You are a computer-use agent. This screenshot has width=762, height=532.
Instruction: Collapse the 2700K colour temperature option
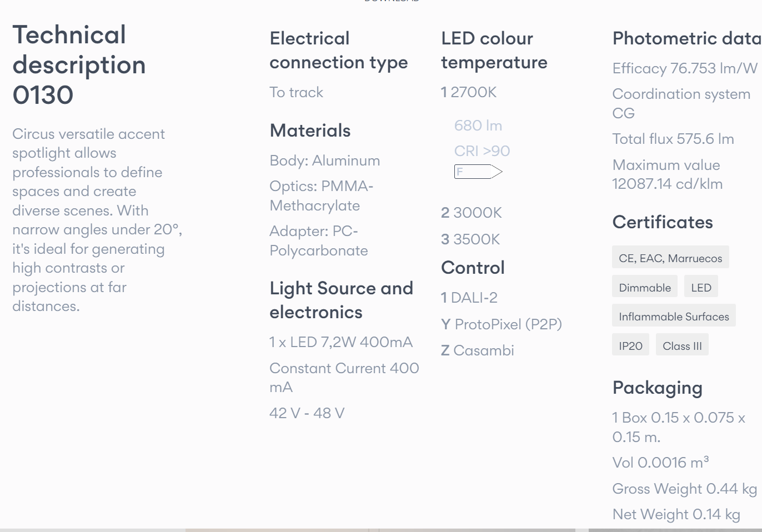469,92
